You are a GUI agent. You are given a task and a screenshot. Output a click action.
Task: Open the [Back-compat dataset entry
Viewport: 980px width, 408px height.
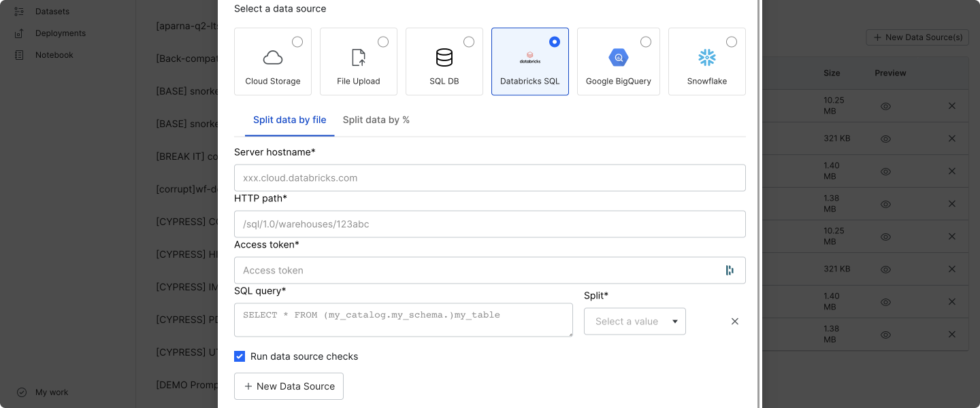pyautogui.click(x=187, y=58)
